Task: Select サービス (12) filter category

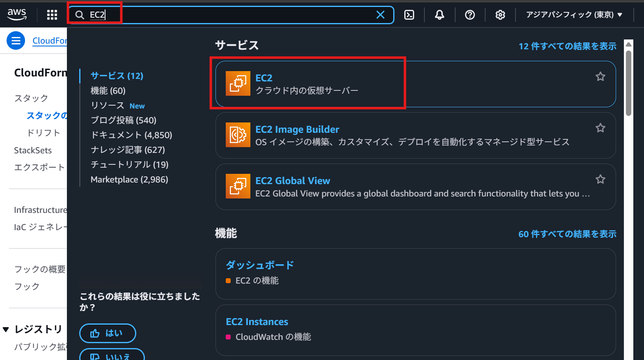Action: [117, 76]
